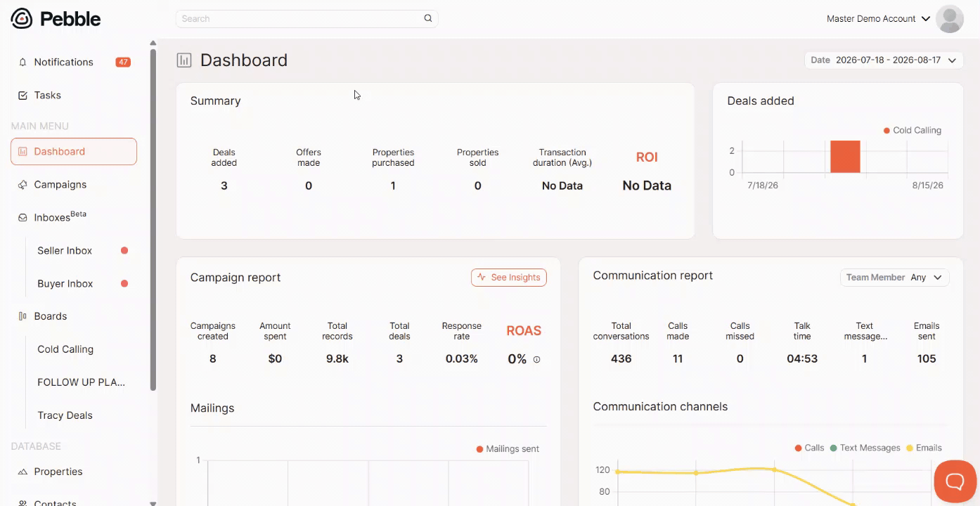Click the Pebble logo icon
The width and height of the screenshot is (980, 506).
click(x=22, y=19)
